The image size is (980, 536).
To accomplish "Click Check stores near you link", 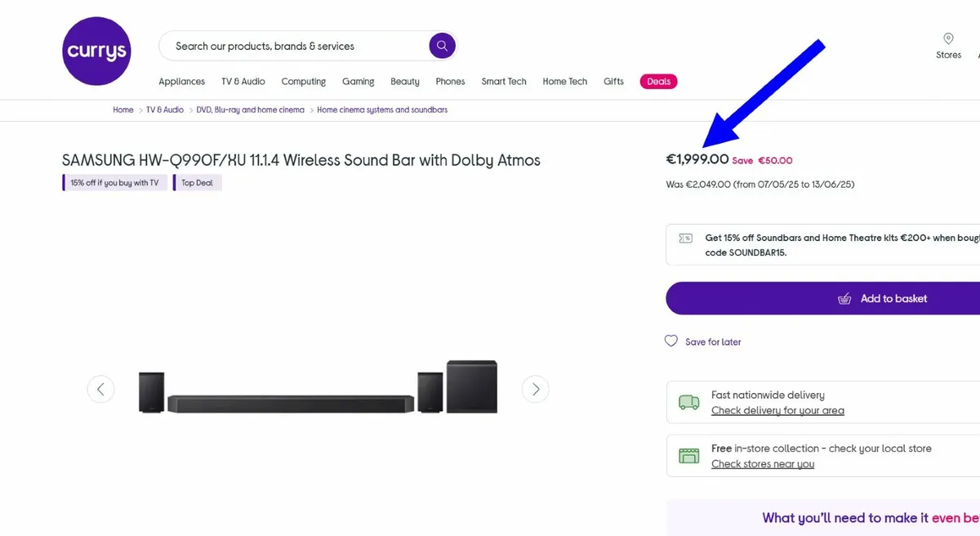I will [762, 464].
